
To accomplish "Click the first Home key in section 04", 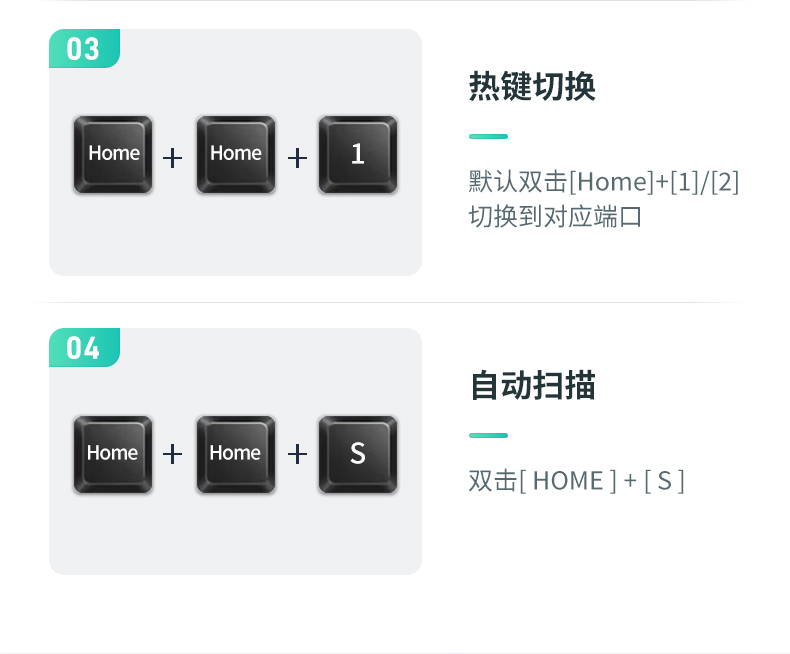I will coord(113,454).
